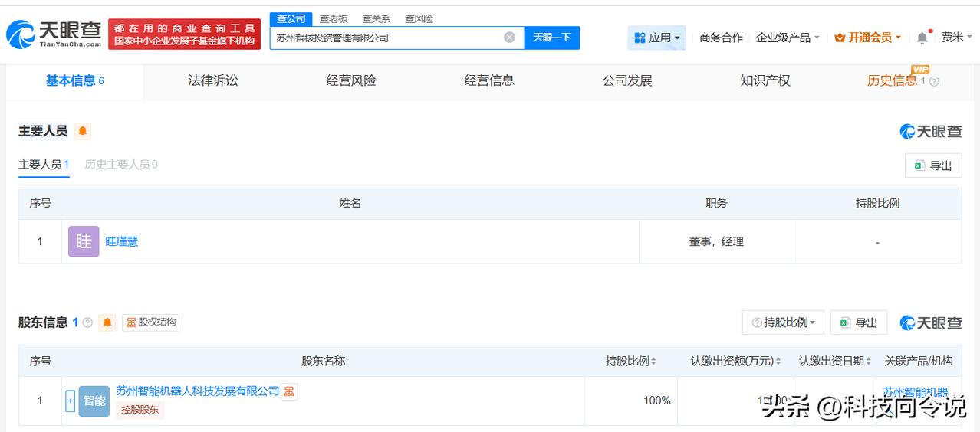Open the help icon next to 历史信息

click(934, 81)
